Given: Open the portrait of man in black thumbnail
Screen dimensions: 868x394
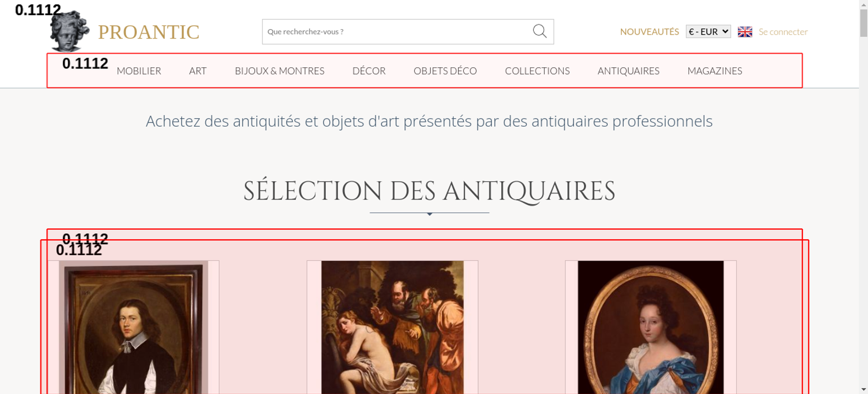Looking at the screenshot, I should tap(134, 327).
